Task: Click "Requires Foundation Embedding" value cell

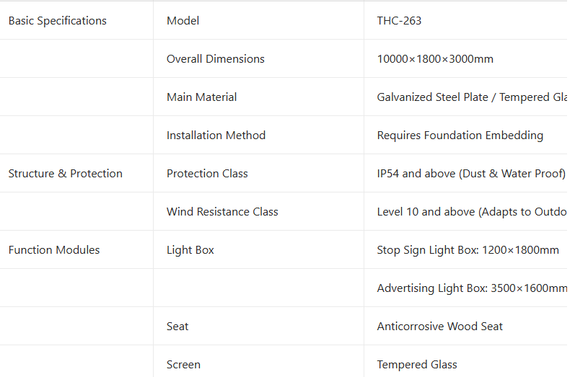Action: 460,136
